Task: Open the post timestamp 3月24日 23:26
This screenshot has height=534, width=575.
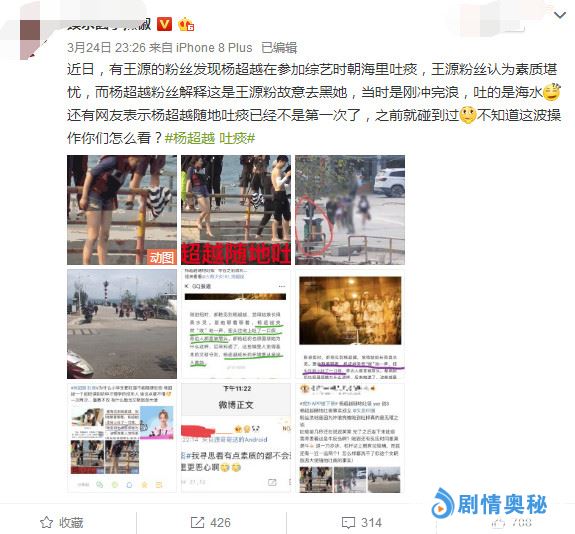Action: point(106,47)
